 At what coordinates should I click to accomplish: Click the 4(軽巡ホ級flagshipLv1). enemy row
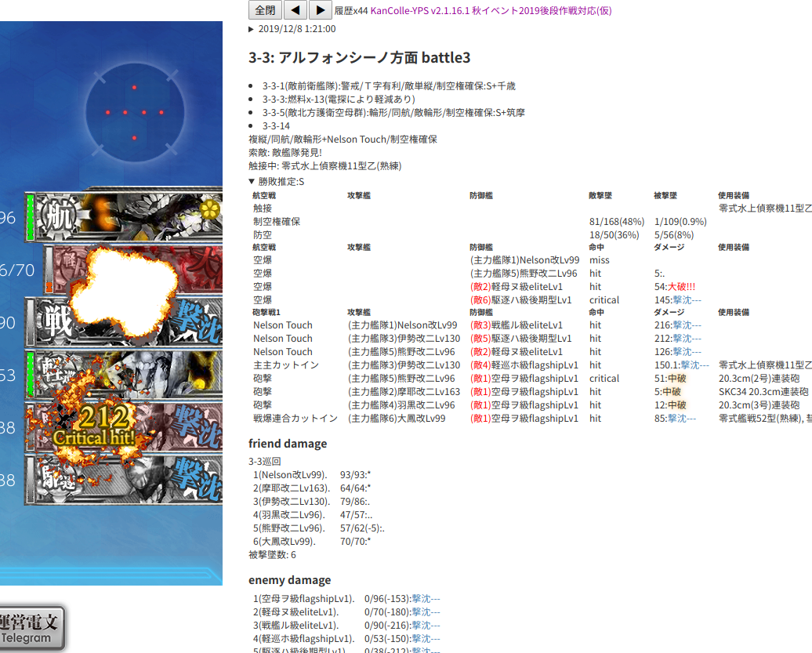point(346,639)
